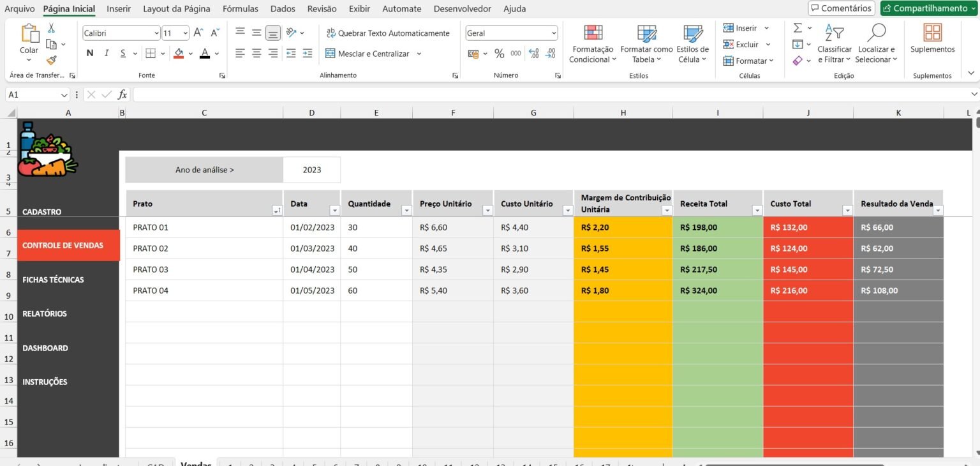Click the AutoSum sigma icon
This screenshot has width=980, height=466.
coord(798,28)
